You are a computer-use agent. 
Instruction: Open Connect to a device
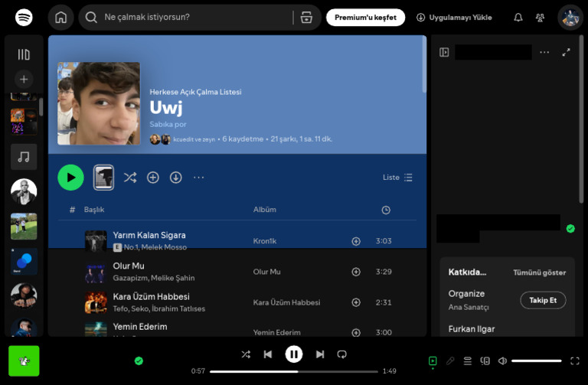coord(485,361)
